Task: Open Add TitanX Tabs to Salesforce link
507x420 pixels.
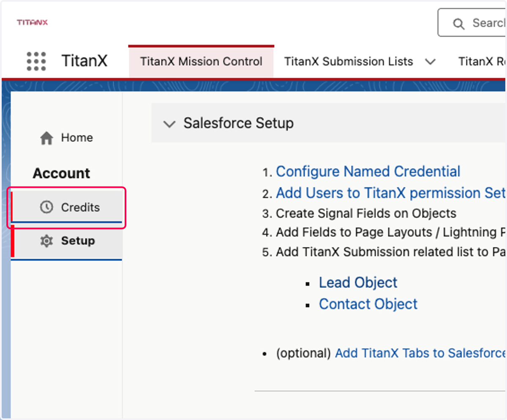Action: [420, 353]
